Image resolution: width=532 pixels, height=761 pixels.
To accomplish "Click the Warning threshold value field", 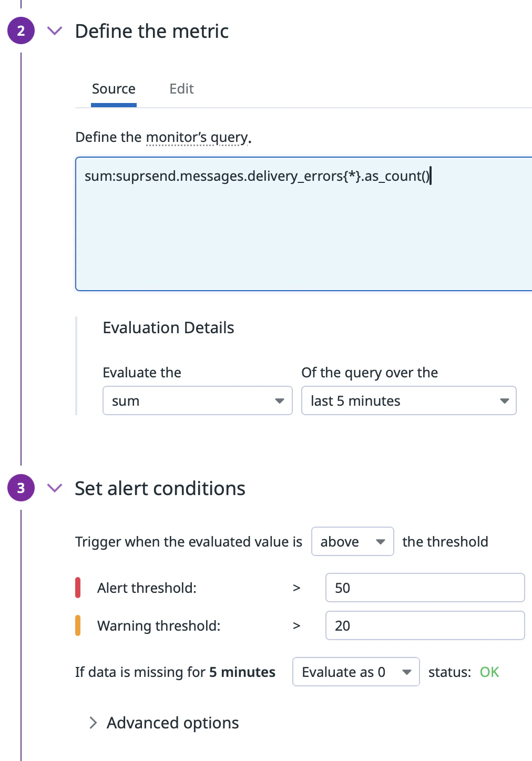I will 425,625.
